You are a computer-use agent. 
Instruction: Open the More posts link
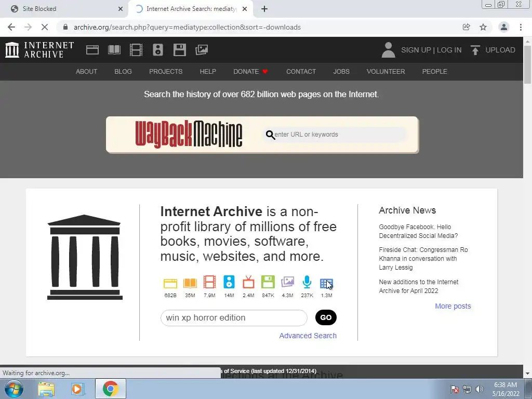453,306
